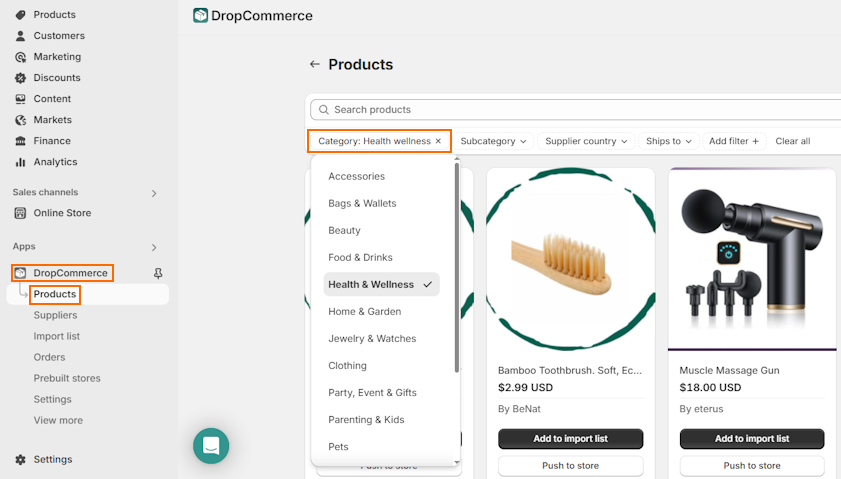Open Suppliers under DropCommerce

[x=55, y=315]
